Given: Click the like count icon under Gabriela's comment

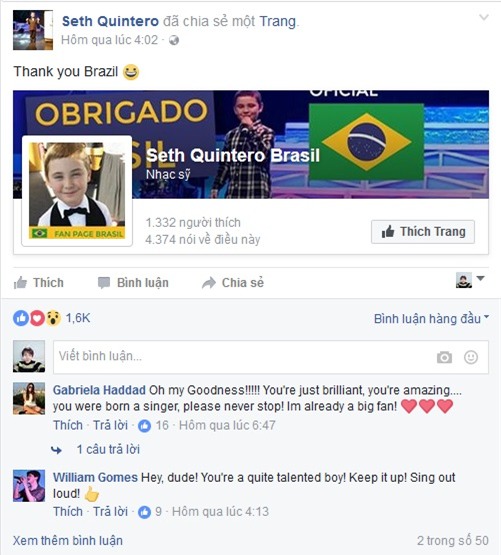Looking at the screenshot, I should click(144, 425).
